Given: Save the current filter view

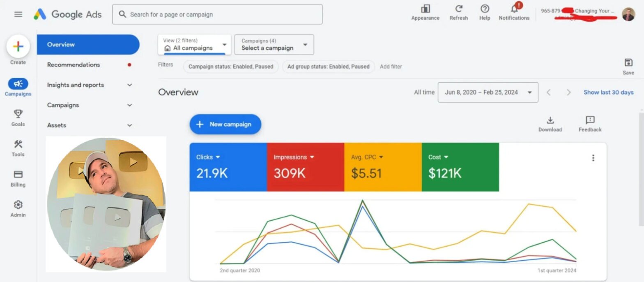Looking at the screenshot, I should [x=628, y=63].
